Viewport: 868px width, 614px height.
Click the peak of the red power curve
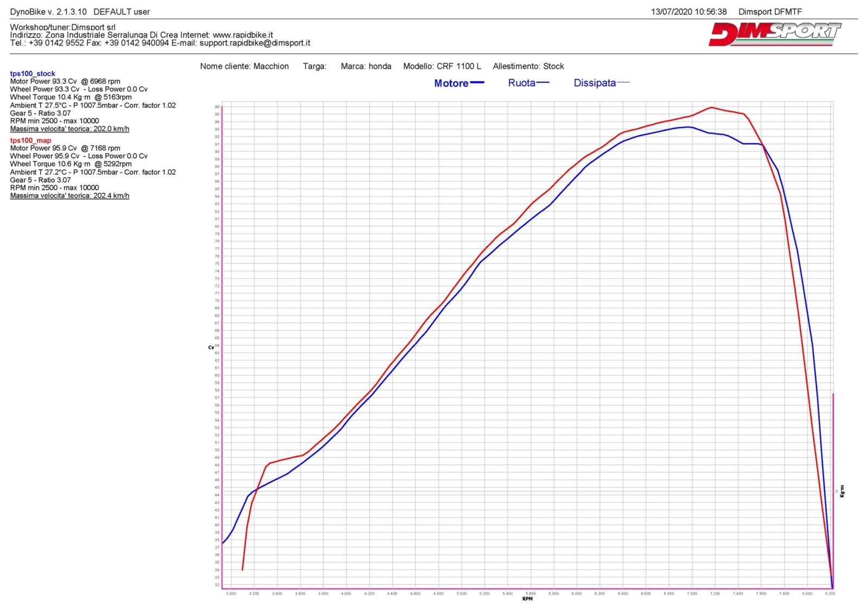coord(712,107)
